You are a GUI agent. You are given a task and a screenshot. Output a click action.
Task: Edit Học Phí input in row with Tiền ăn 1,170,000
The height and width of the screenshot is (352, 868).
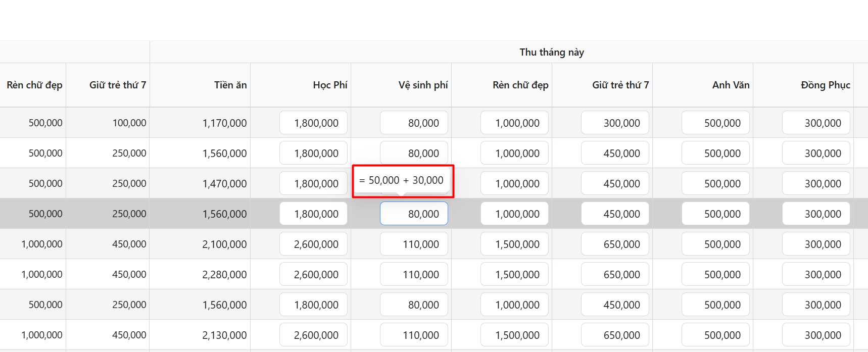[313, 123]
